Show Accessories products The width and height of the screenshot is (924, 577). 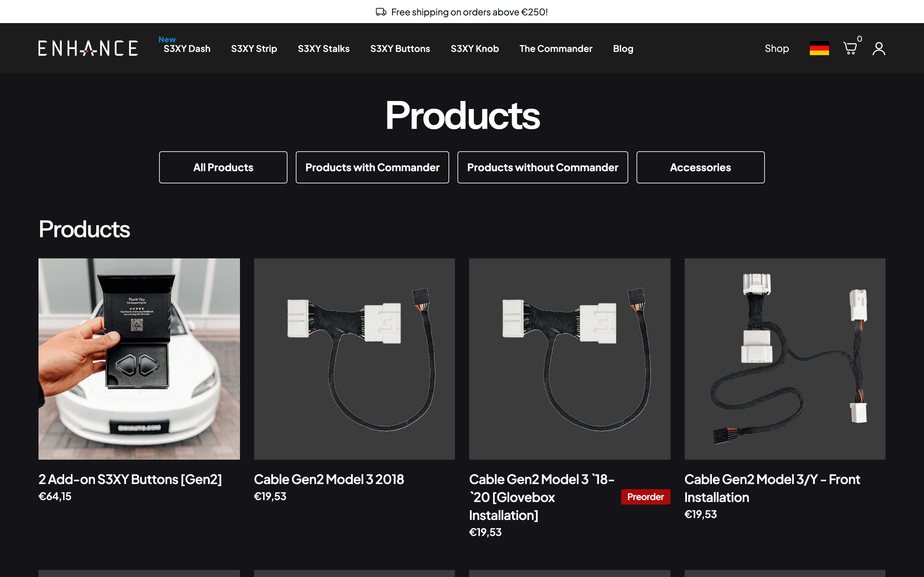[700, 167]
